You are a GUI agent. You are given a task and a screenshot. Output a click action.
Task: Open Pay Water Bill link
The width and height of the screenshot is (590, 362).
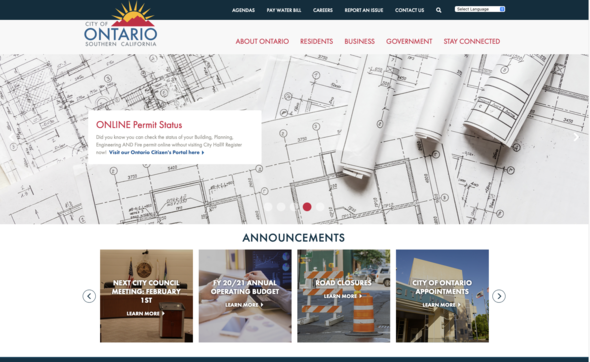pyautogui.click(x=284, y=10)
